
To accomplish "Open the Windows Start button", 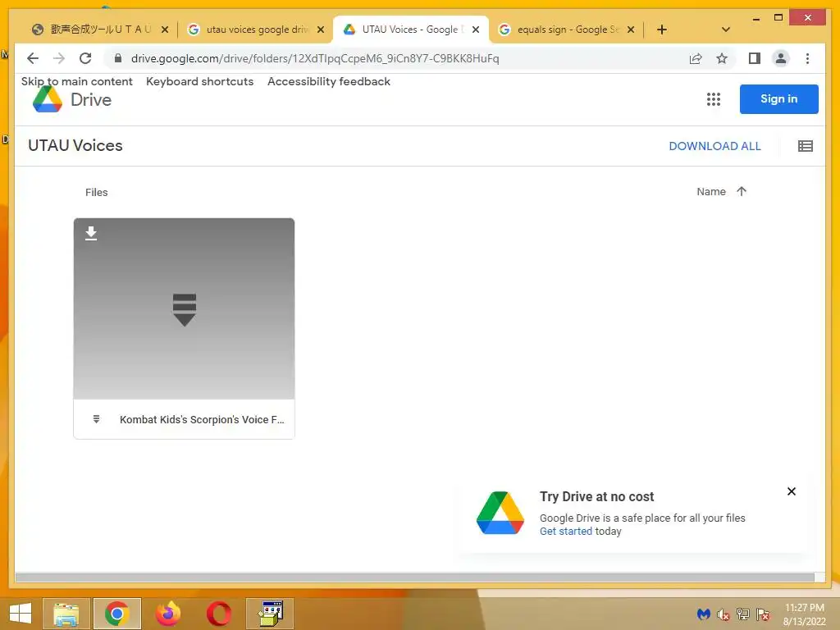I will pyautogui.click(x=21, y=614).
